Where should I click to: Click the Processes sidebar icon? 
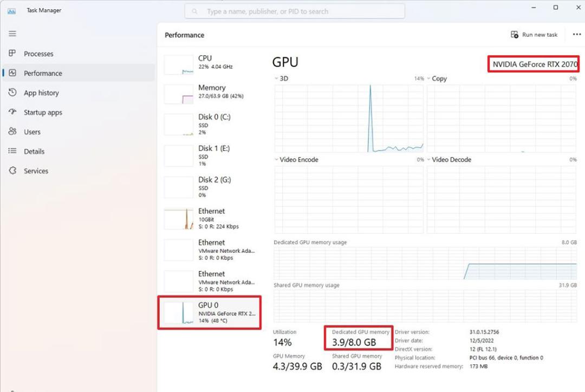(12, 54)
